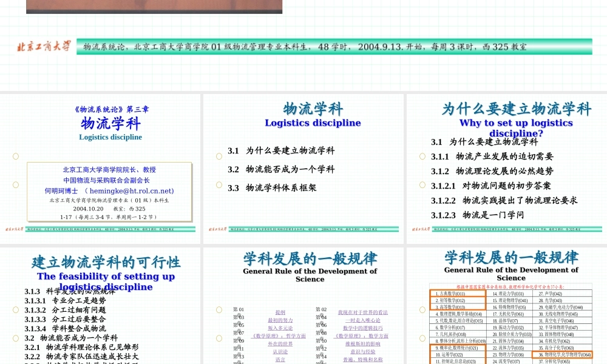Follow the '一时走入唯心论' link

pos(363,320)
